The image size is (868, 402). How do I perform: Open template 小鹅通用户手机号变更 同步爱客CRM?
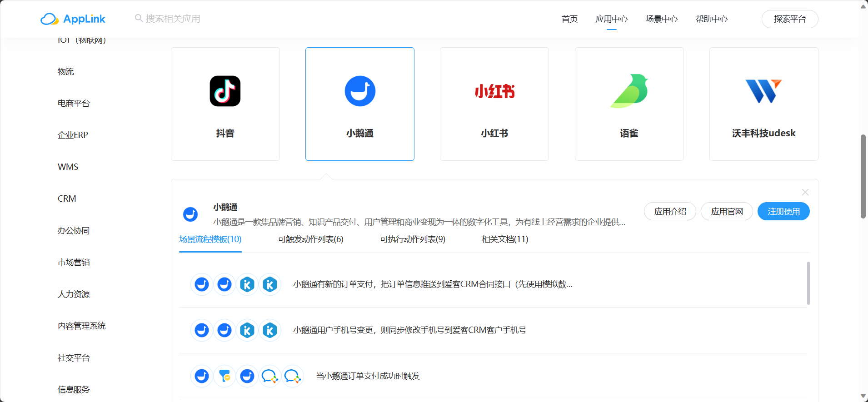coord(409,330)
